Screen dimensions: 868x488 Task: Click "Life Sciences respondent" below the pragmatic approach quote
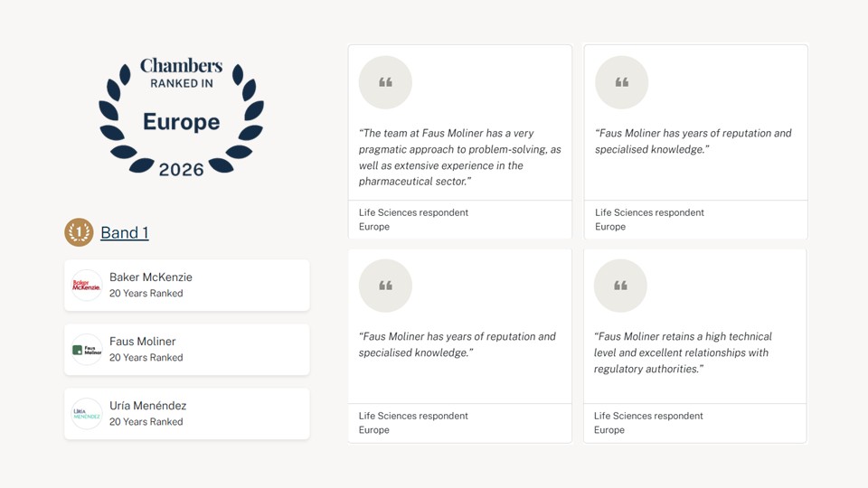413,212
